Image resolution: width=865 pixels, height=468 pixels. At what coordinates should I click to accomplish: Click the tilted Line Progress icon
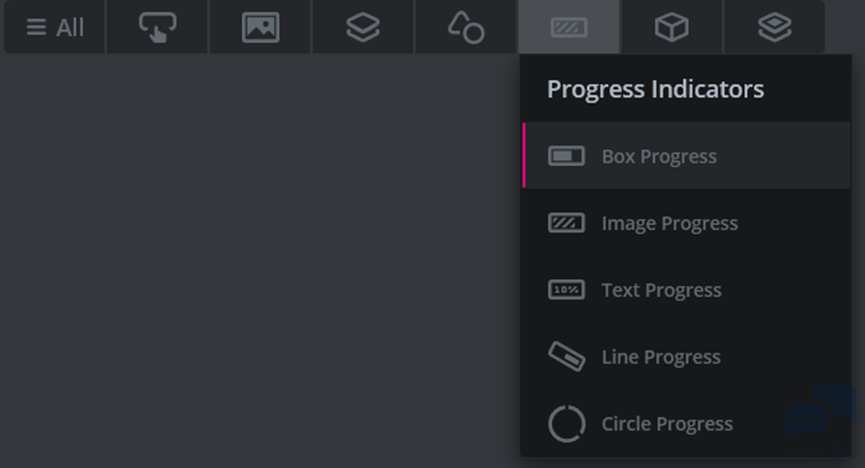567,357
